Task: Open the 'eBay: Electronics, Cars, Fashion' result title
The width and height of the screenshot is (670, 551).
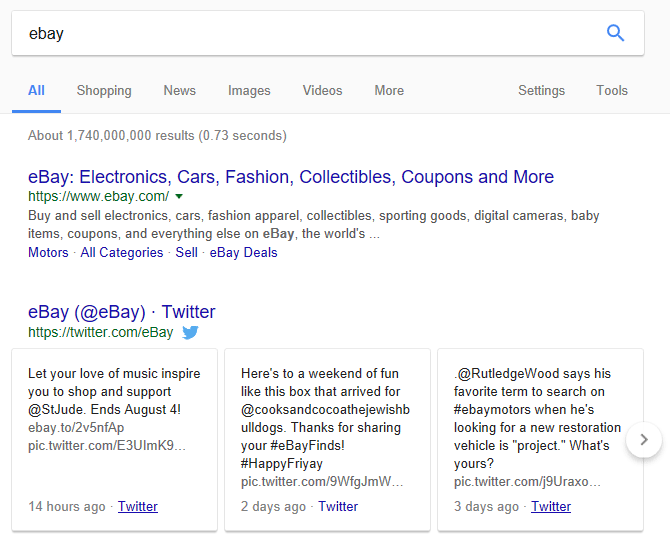Action: tap(291, 177)
